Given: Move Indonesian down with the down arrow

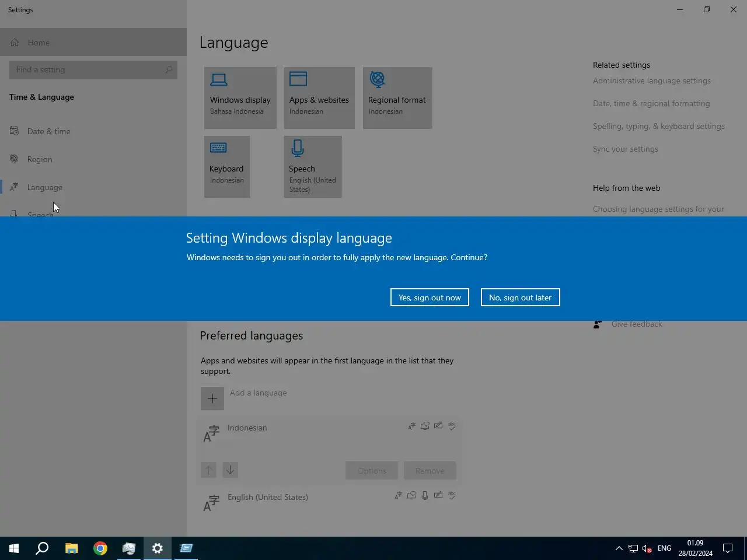Looking at the screenshot, I should 231,470.
